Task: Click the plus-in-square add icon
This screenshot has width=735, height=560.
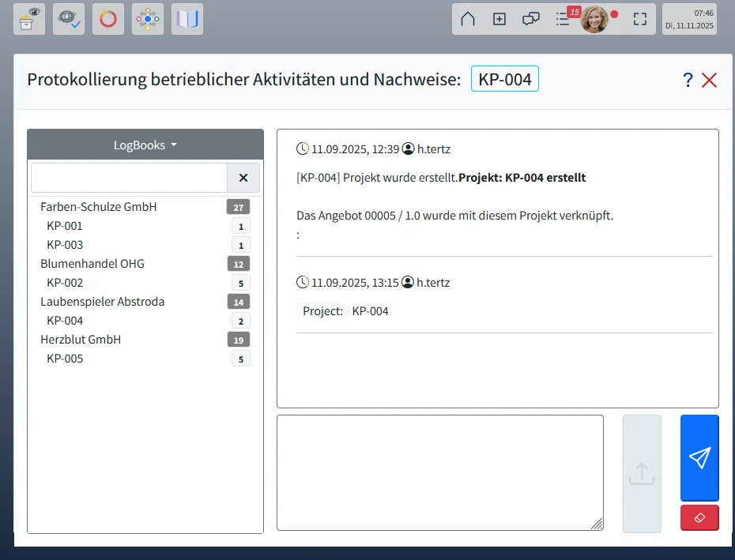Action: tap(499, 19)
